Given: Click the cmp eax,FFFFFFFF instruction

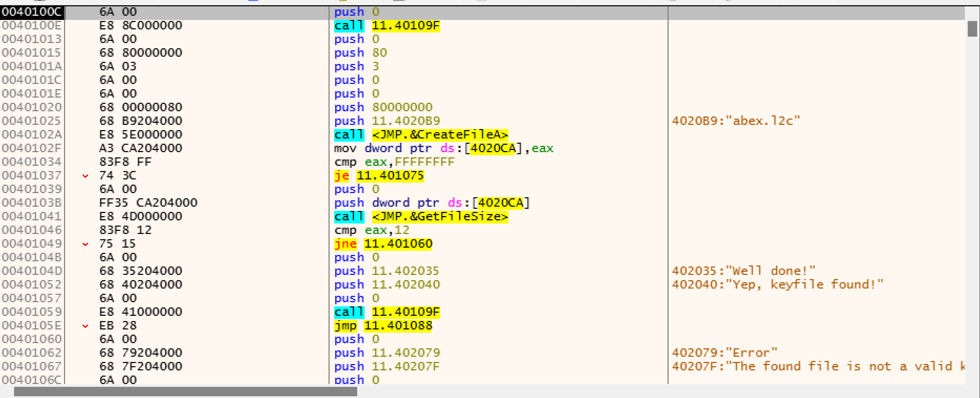Looking at the screenshot, I should click(x=395, y=162).
